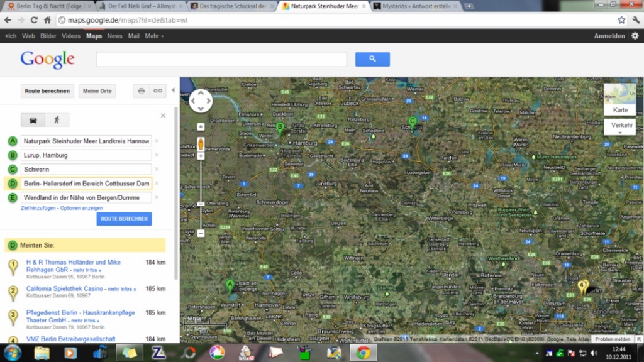Open Chrome wrench menu
Viewport: 644px width, 362px height.
[636, 19]
